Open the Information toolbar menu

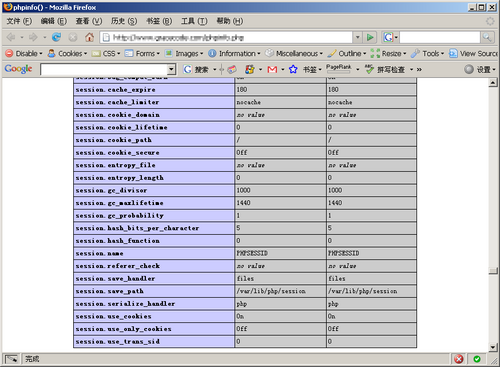coord(234,53)
